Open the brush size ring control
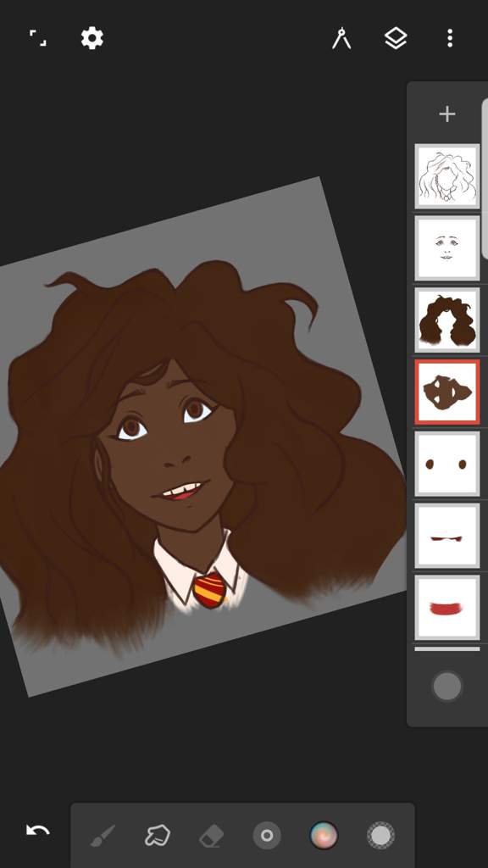 coord(267,835)
